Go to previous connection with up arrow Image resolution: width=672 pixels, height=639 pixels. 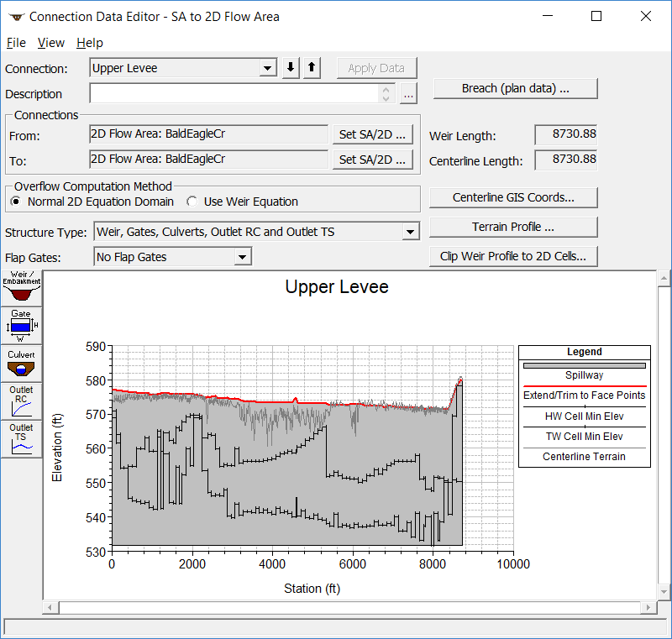tap(312, 68)
